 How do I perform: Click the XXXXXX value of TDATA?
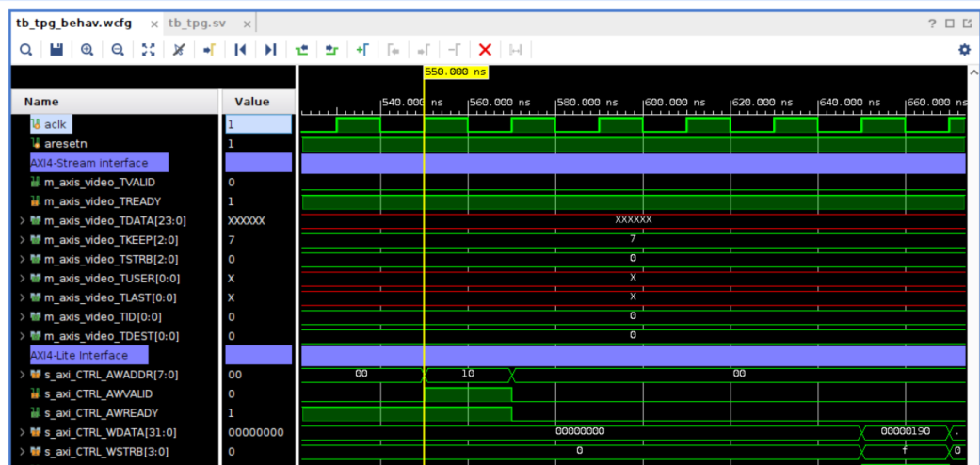click(247, 220)
